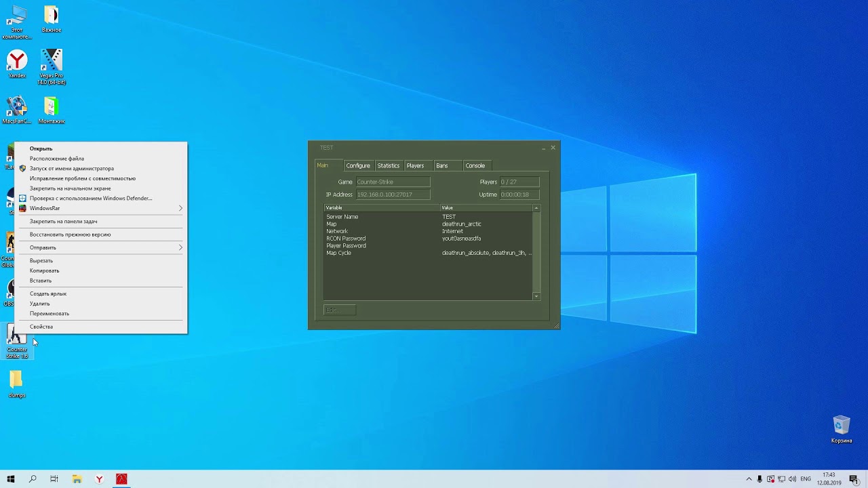The image size is (868, 488).
Task: Expand the 'Отправить' submenu
Action: (100, 247)
